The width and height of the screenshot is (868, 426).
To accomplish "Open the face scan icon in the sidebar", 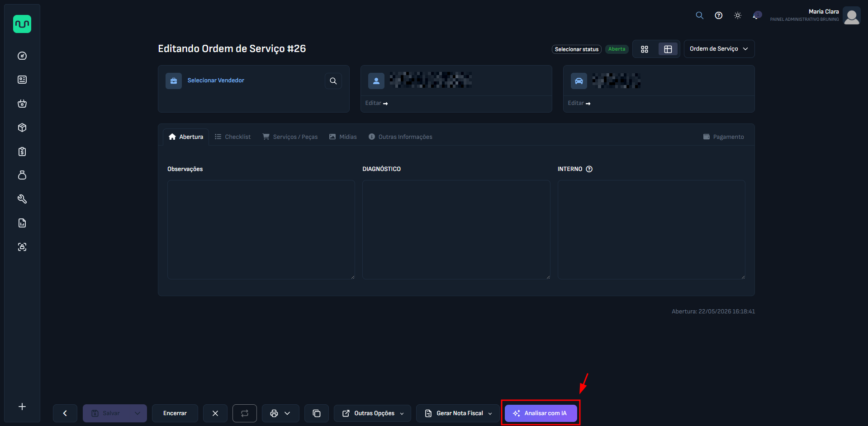I will 22,247.
